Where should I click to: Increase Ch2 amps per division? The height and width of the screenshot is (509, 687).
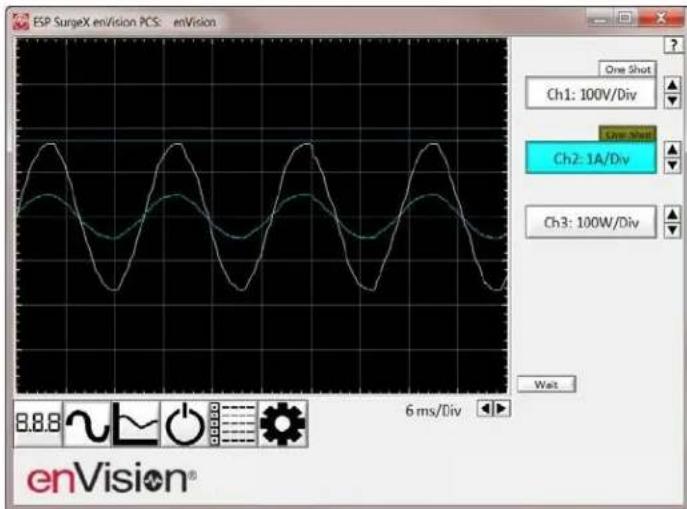tap(673, 149)
